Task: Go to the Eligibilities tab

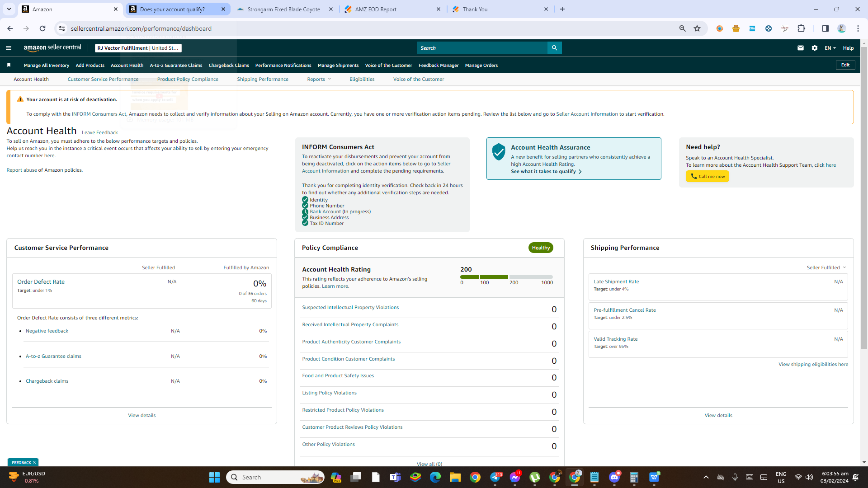Action: [362, 79]
